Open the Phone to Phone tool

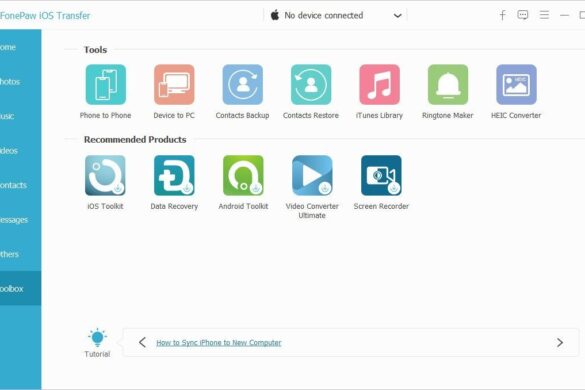point(106,85)
